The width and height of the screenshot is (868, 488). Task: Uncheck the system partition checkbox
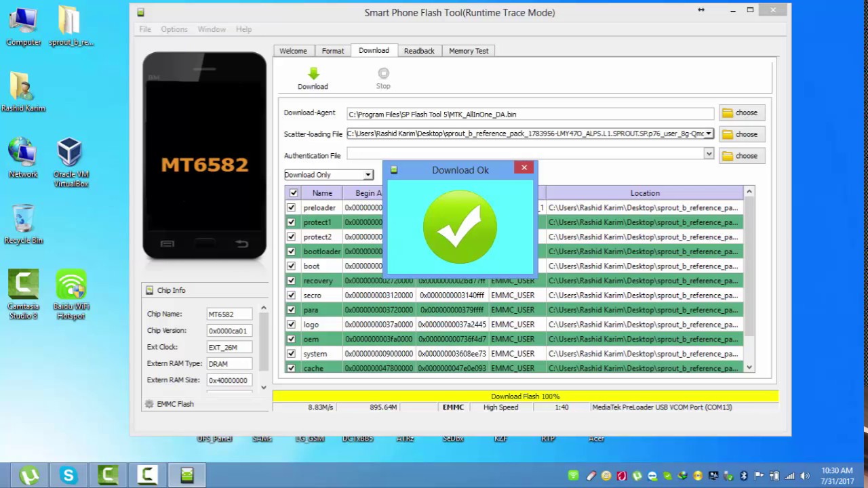(292, 354)
